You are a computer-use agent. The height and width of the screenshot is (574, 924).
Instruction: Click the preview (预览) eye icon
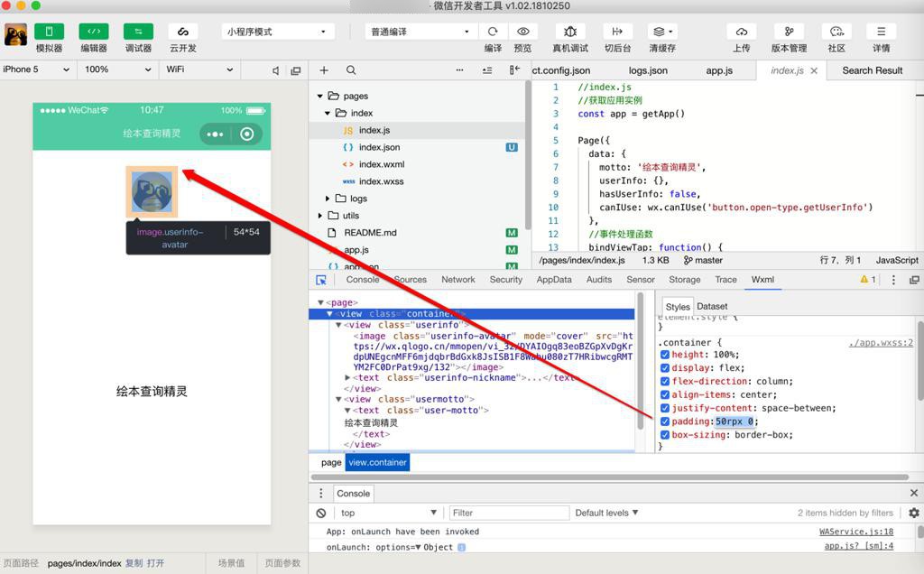(522, 32)
